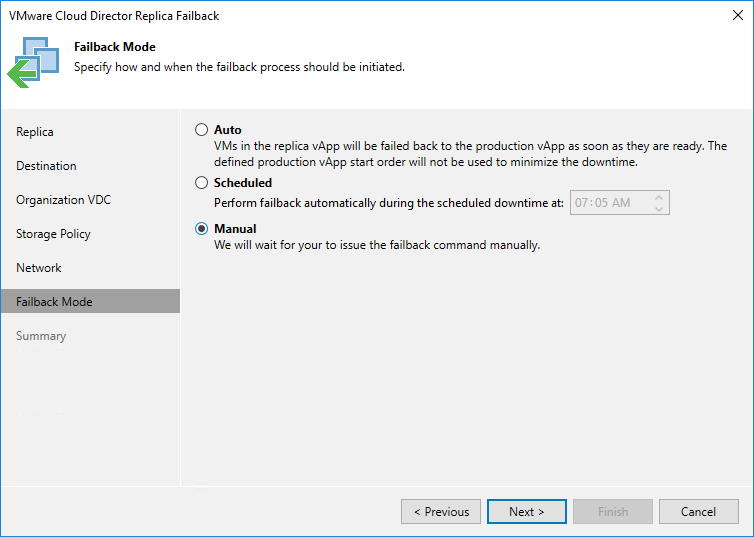The height and width of the screenshot is (537, 754).
Task: Click the Next button
Action: click(x=527, y=512)
